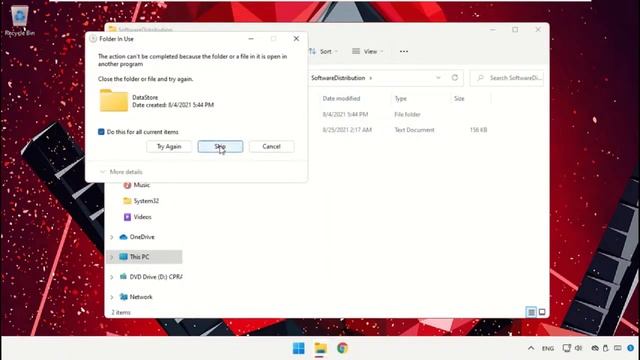Viewport: 640px width, 360px height.
Task: Open the volume speaker tray icon
Action: (x=578, y=348)
